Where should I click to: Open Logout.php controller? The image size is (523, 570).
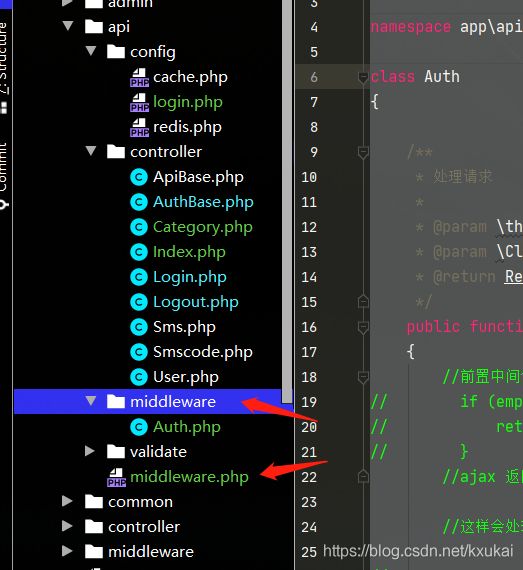pyautogui.click(x=196, y=302)
